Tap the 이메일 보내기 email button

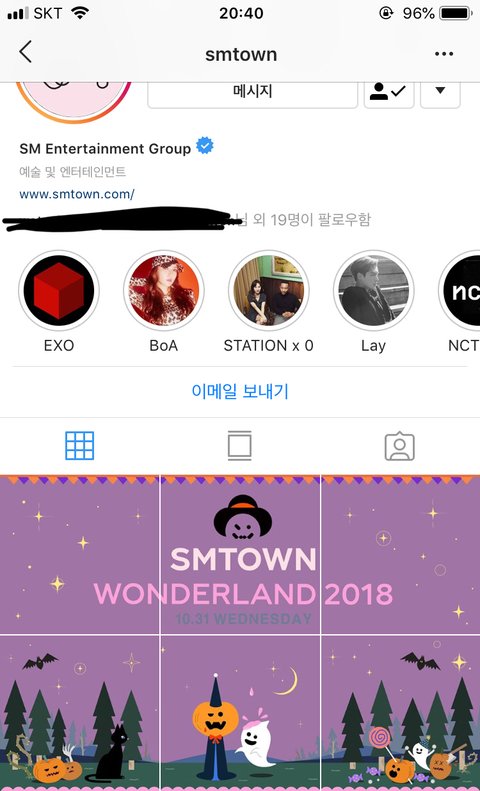240,391
